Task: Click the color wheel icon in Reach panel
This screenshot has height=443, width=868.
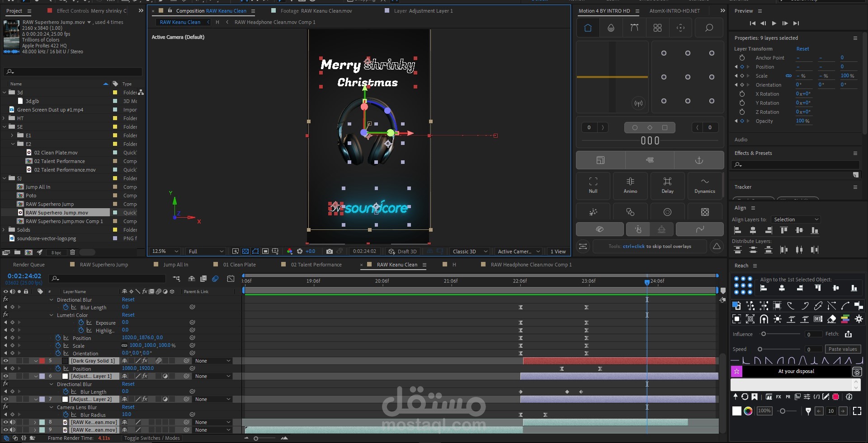Action: (x=748, y=411)
